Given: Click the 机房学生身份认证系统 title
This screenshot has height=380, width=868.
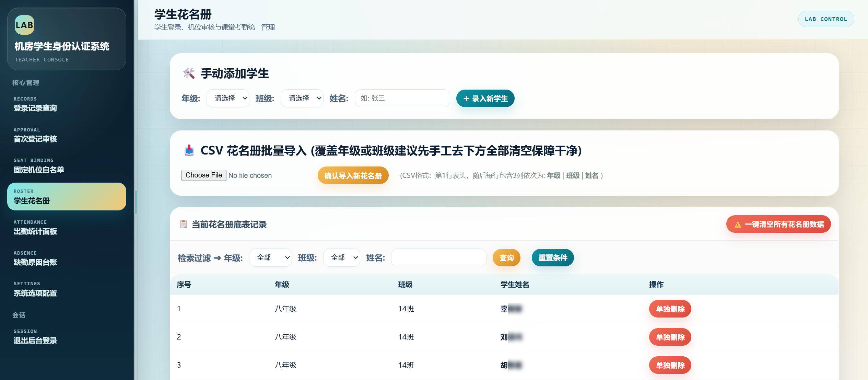Looking at the screenshot, I should 62,46.
